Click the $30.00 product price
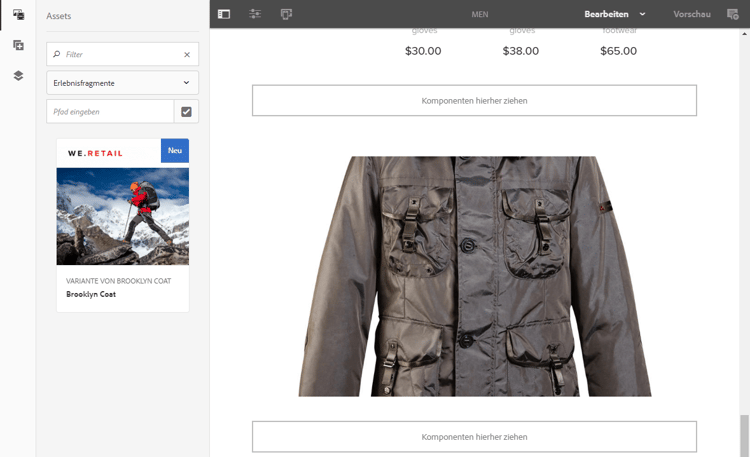Viewport: 750px width, 457px height. click(x=423, y=51)
